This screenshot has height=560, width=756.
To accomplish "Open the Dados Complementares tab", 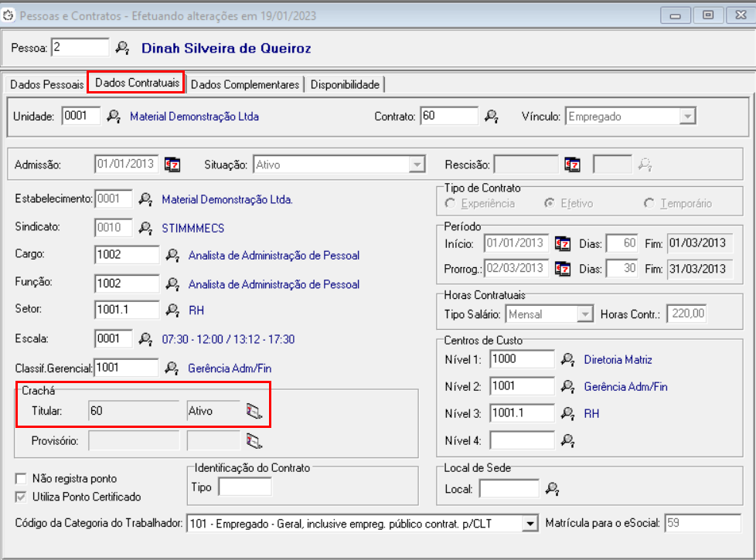I will 245,84.
